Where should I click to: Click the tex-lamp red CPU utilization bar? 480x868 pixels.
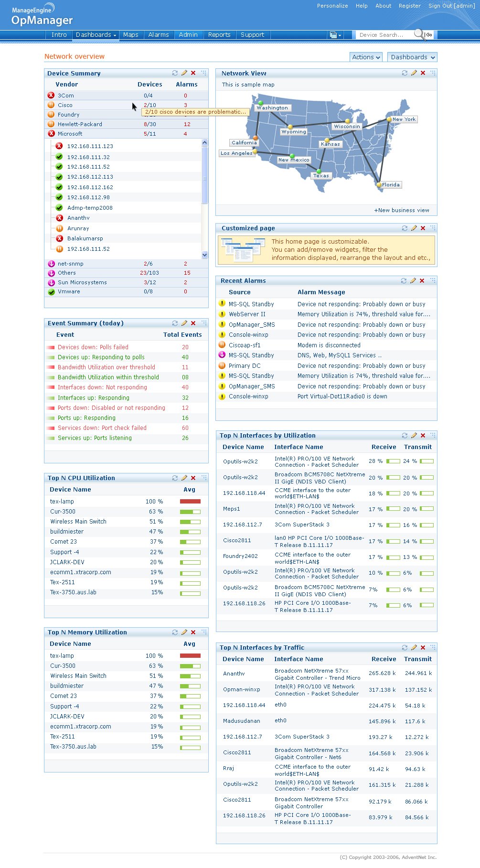click(x=190, y=502)
